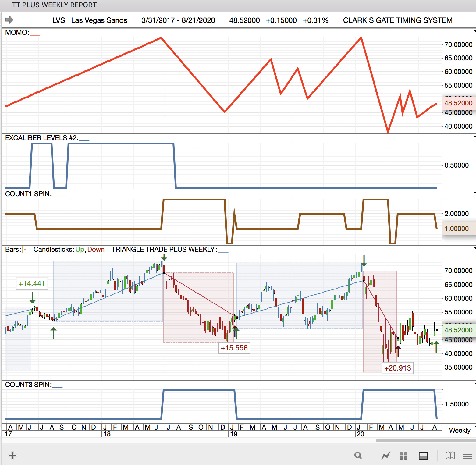
Task: Click year marker 18 on time axis
Action: 107,434
